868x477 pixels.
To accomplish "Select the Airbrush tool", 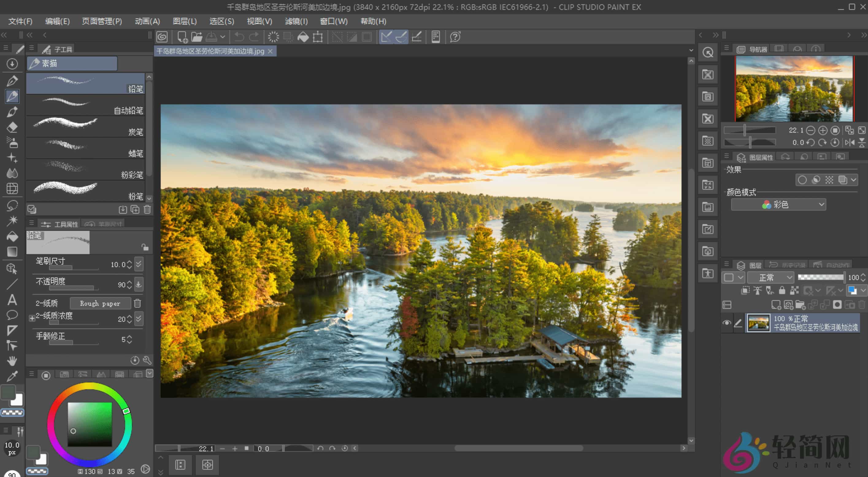I will click(x=13, y=143).
